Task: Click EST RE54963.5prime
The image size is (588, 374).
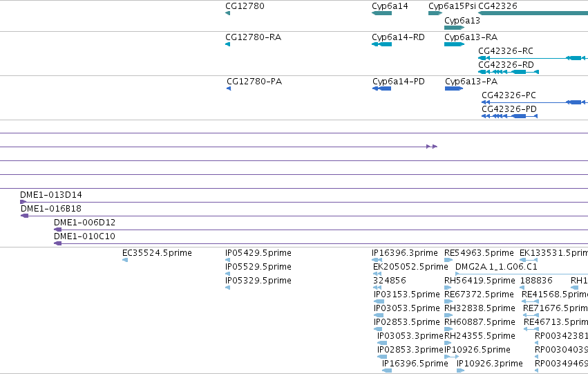Action: coord(479,253)
